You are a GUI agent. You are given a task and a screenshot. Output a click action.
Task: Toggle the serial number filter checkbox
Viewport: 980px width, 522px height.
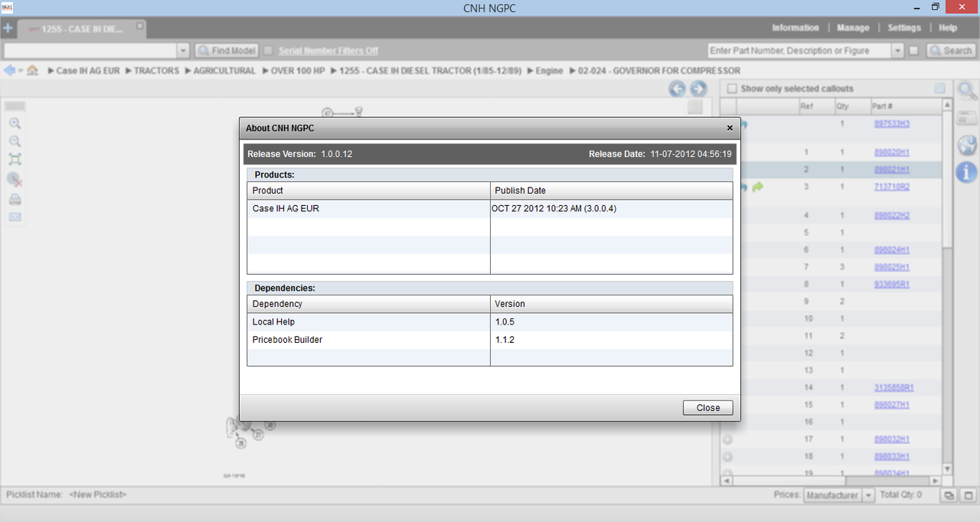point(268,51)
